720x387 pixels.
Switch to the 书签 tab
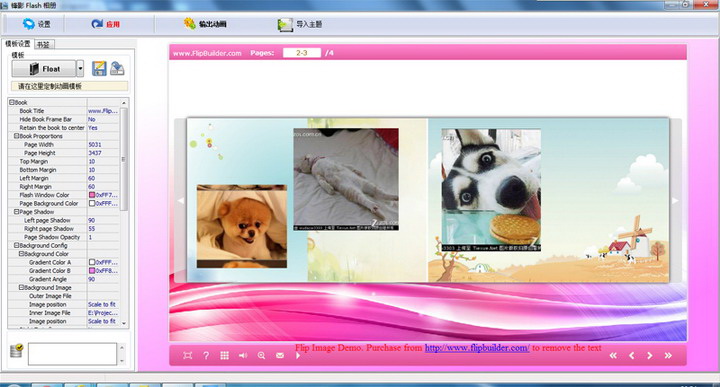coord(44,45)
